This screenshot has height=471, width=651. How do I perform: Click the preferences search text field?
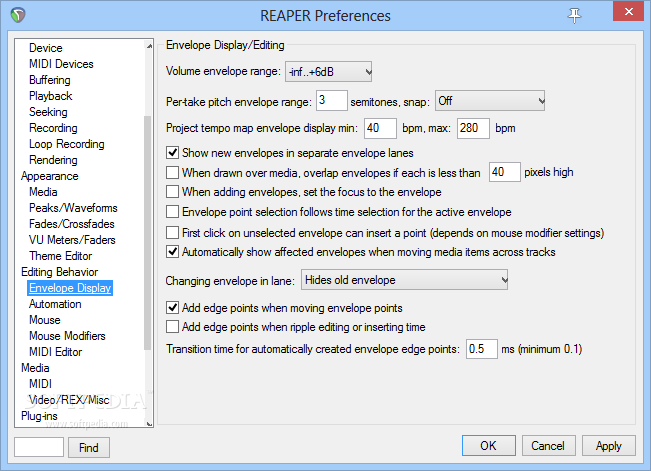click(39, 447)
